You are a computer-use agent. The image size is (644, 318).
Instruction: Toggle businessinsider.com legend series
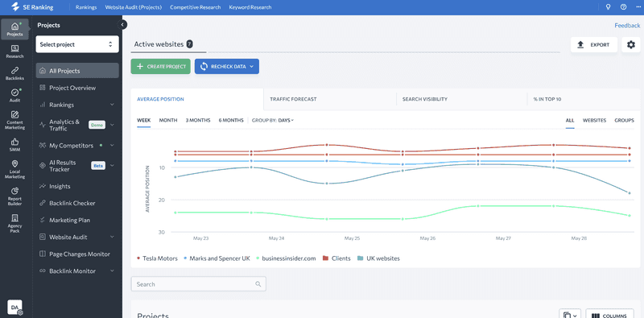pyautogui.click(x=286, y=258)
